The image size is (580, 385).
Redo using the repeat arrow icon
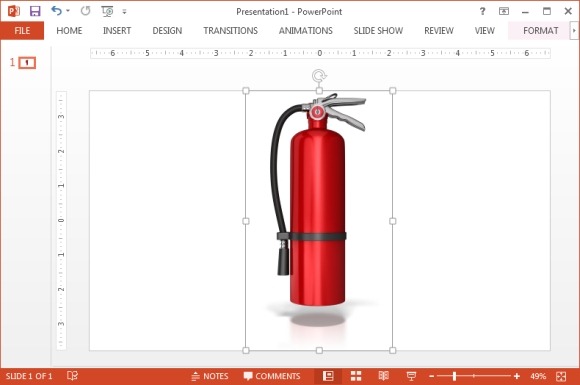pyautogui.click(x=85, y=11)
